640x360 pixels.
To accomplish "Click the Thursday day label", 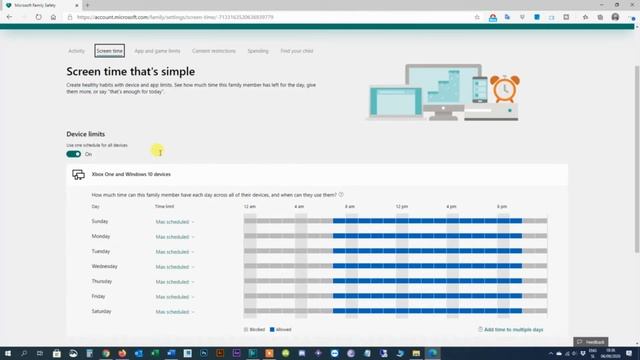I will point(102,281).
